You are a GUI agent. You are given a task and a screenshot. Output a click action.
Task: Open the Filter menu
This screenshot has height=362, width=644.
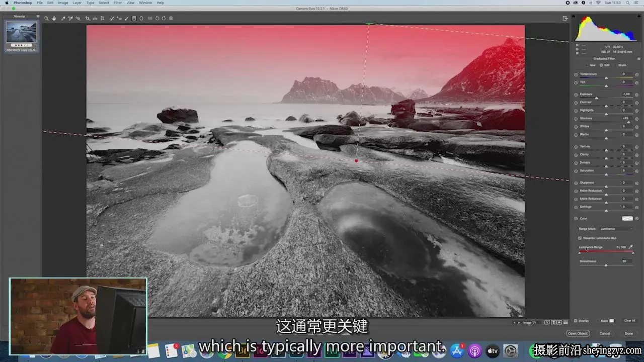pos(118,3)
